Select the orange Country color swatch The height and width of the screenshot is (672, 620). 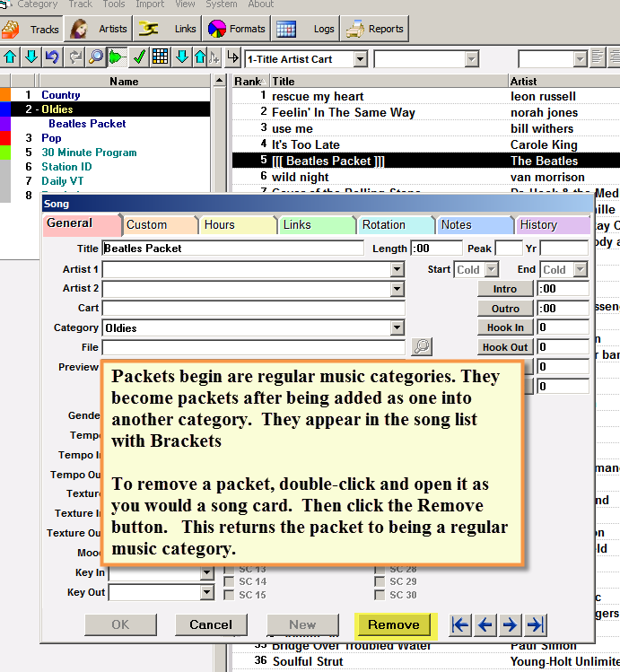point(5,95)
